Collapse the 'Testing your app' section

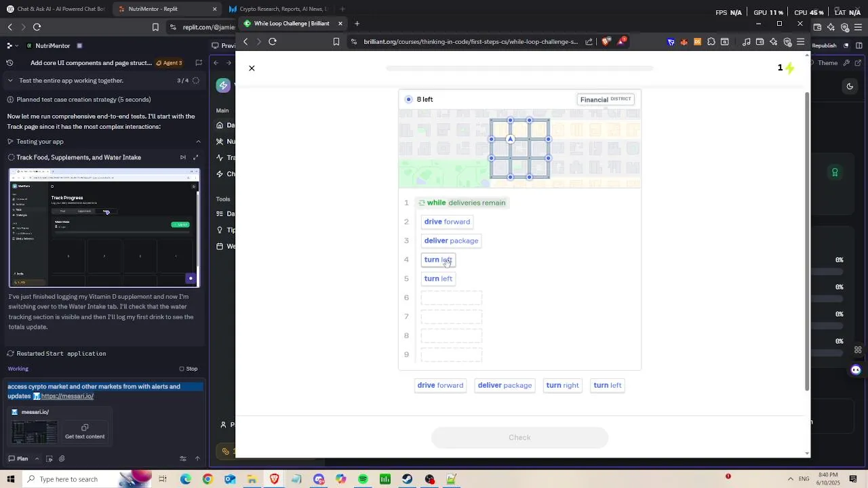pos(198,142)
